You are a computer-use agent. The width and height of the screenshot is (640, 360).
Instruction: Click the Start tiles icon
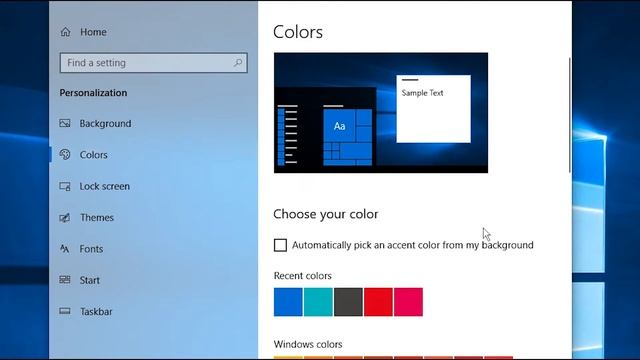tap(65, 280)
